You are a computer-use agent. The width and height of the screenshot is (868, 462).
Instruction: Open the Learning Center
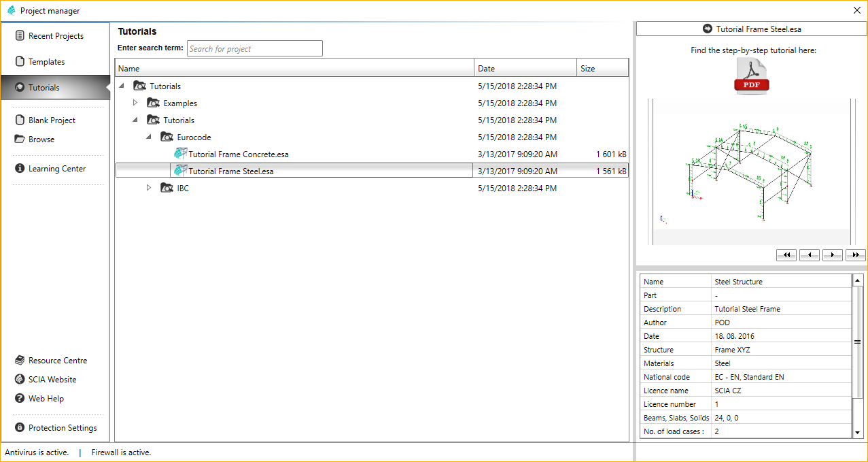pos(56,169)
